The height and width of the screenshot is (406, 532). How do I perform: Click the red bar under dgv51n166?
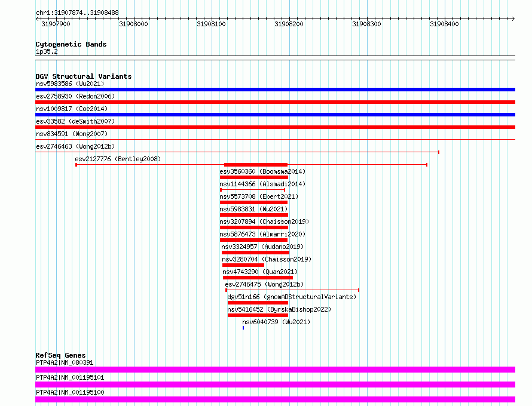coord(258,303)
